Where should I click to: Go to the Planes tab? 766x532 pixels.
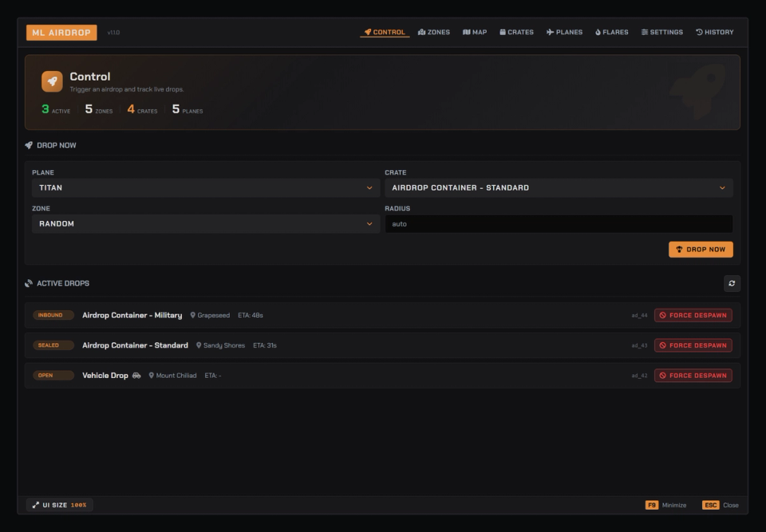pyautogui.click(x=564, y=32)
